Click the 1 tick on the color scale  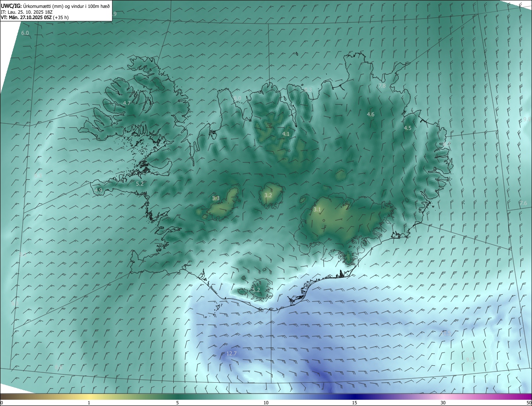pos(89,403)
